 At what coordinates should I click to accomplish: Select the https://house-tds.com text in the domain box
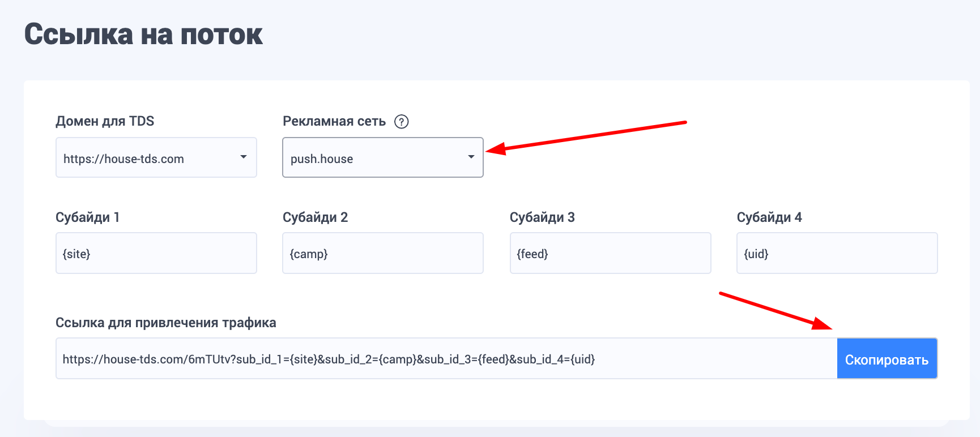(x=123, y=159)
